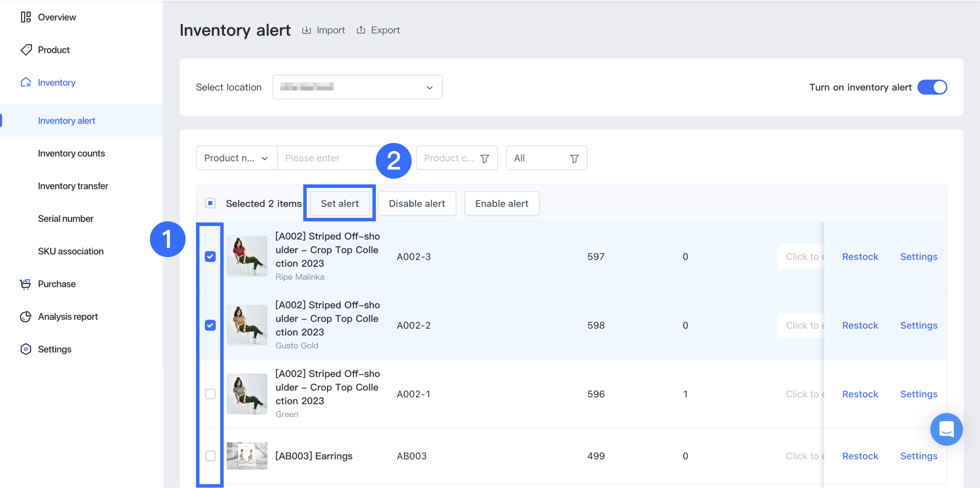Click the Import icon

pos(306,30)
